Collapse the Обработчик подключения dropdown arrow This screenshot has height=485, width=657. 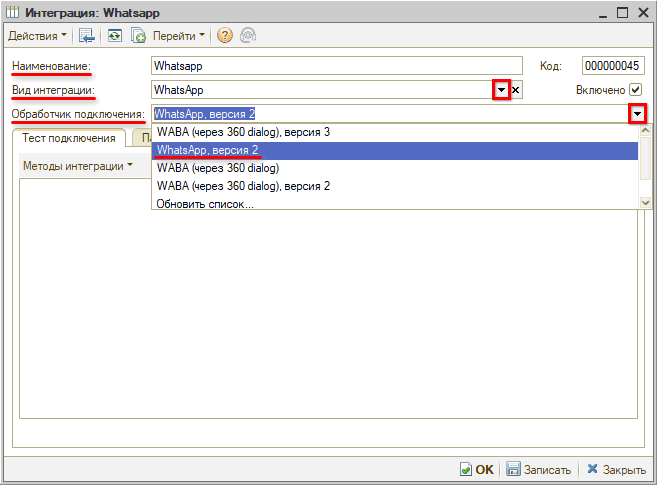point(638,114)
